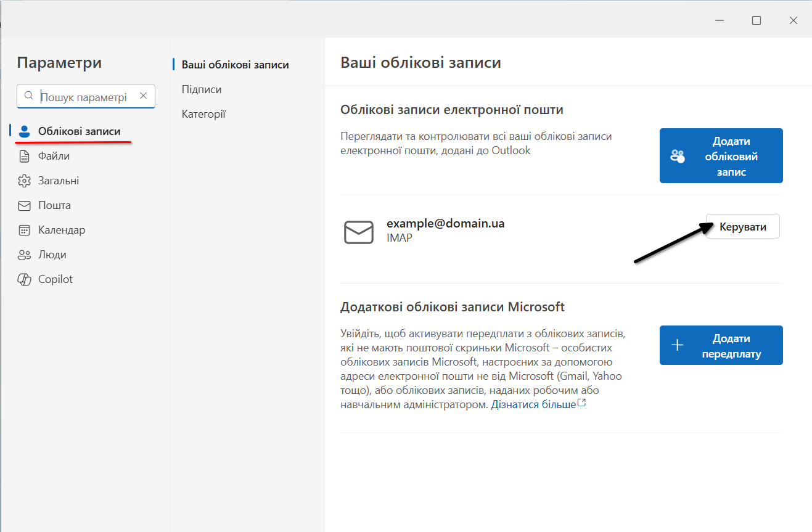Maximize the settings window
Screen dimensions: 812x532
[757, 20]
